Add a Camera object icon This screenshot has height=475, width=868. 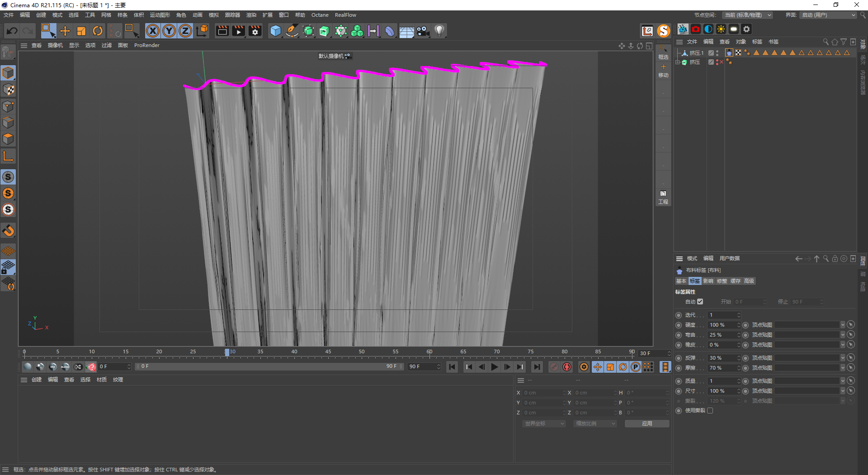pos(423,31)
